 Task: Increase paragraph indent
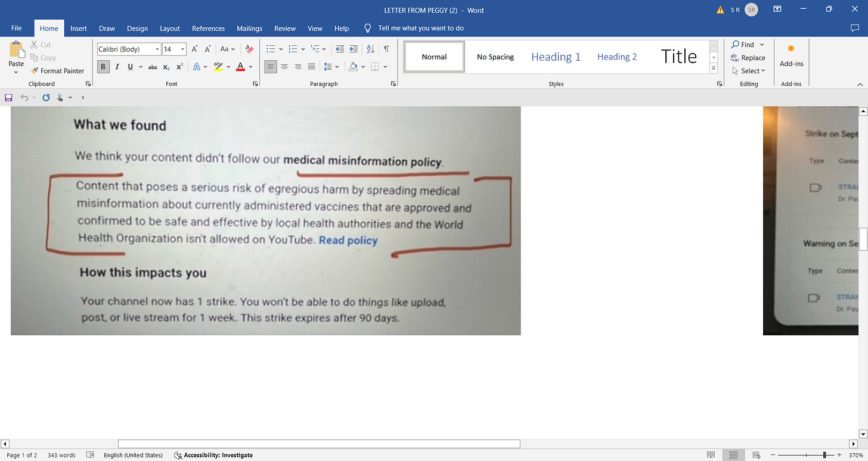coord(354,49)
